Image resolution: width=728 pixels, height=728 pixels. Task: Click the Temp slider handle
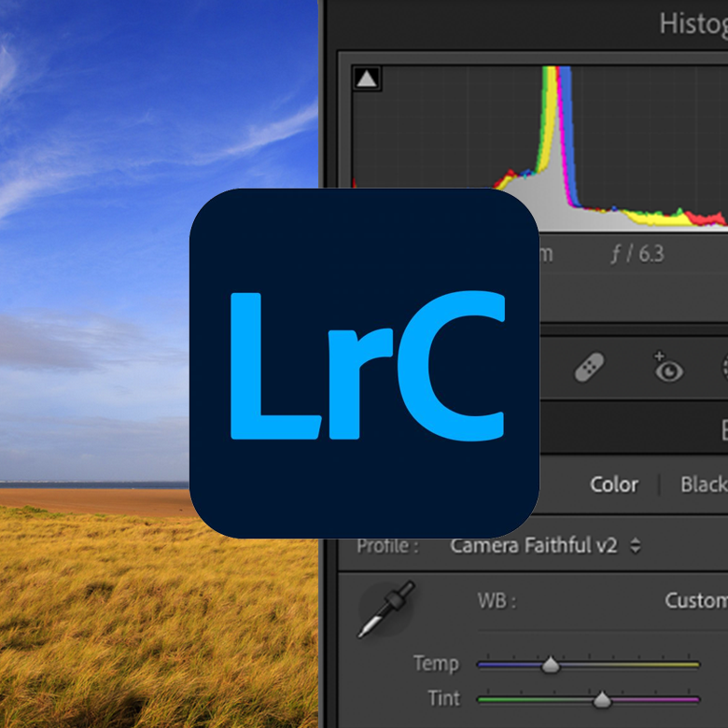(551, 665)
